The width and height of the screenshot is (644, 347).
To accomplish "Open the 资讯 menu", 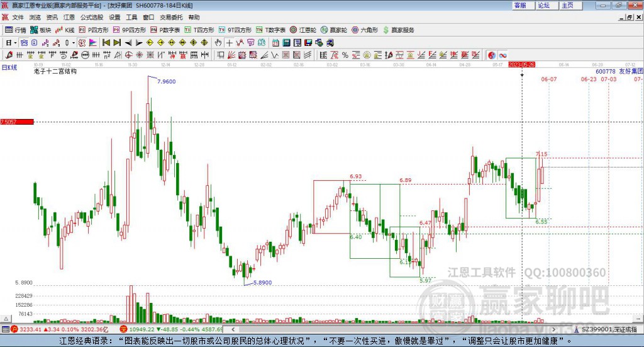I will (x=52, y=17).
